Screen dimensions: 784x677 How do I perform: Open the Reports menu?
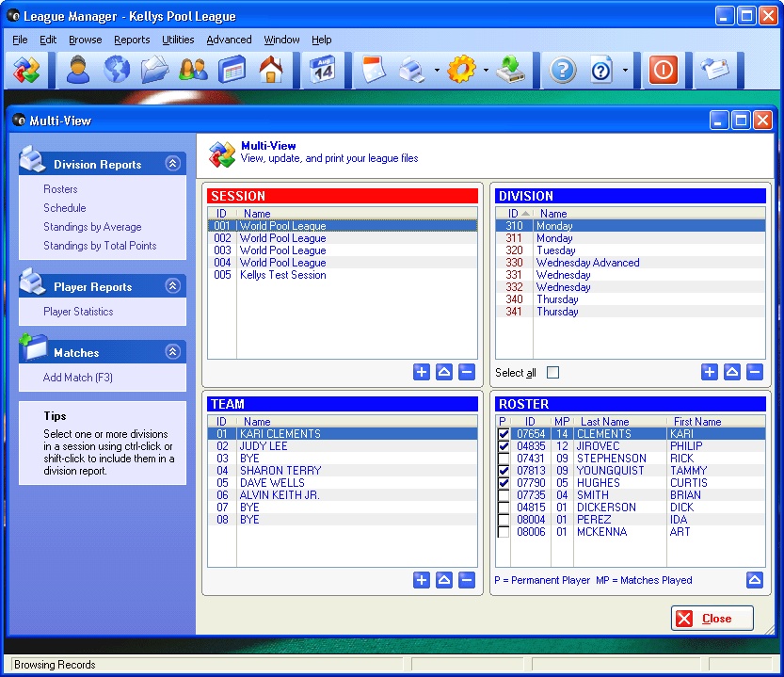[x=132, y=40]
